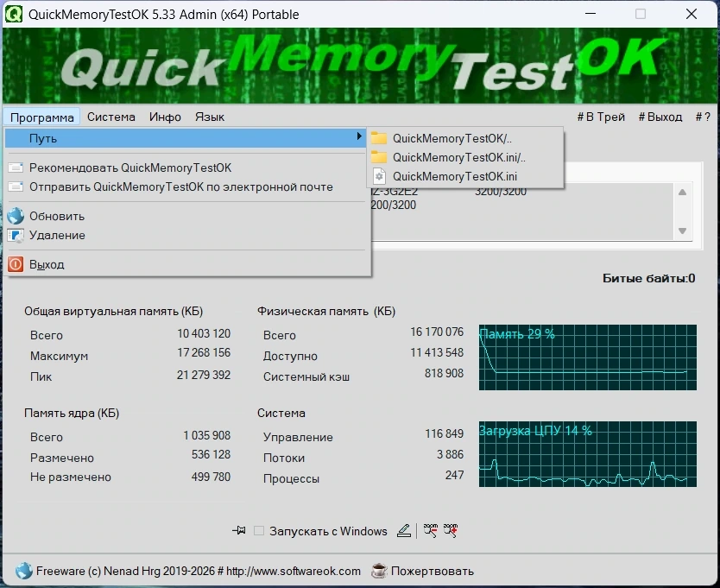Screen dimensions: 720x588
Task: Open the QuickMemoryTestOK/.. folder entry
Action: click(x=464, y=138)
